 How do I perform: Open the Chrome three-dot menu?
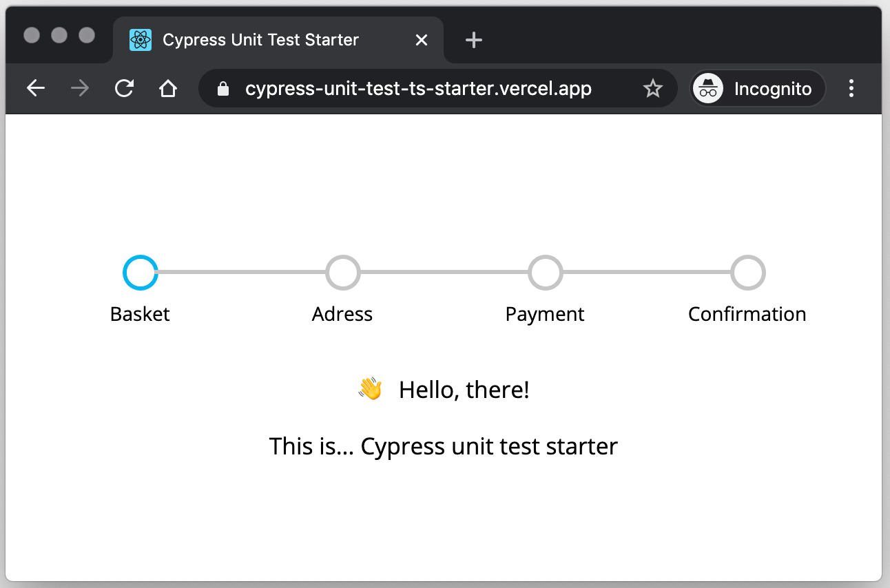[x=851, y=88]
